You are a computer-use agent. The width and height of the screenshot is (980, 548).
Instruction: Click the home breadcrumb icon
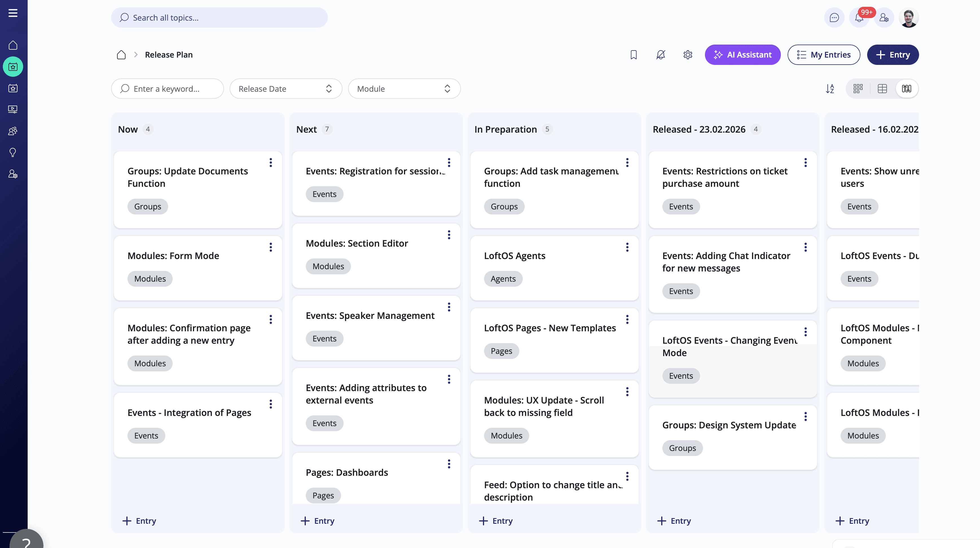(121, 55)
